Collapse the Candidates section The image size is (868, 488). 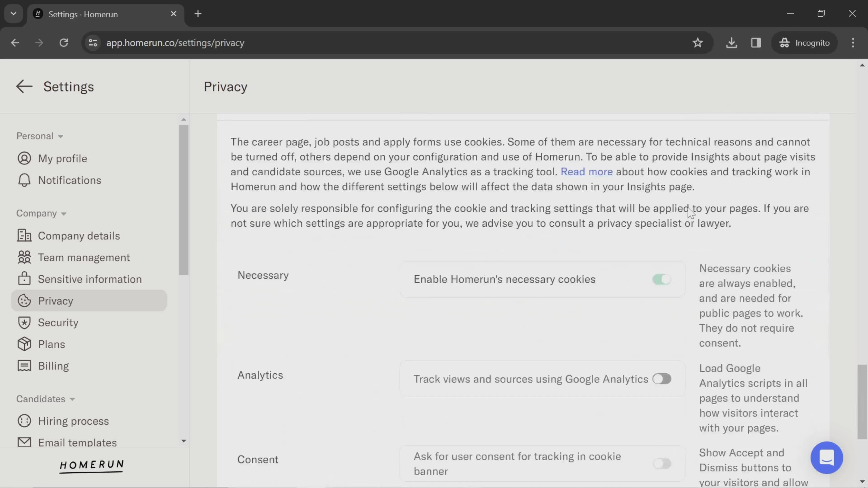point(45,399)
